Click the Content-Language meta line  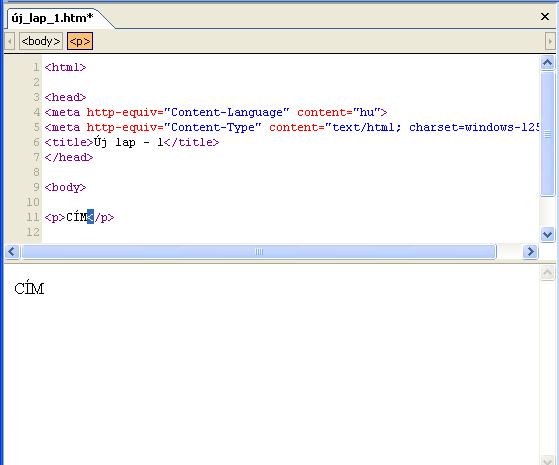click(216, 112)
